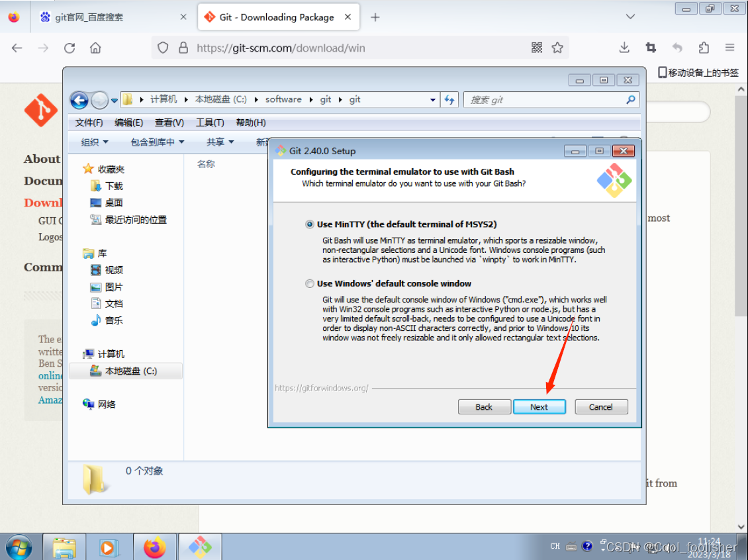Image resolution: width=748 pixels, height=560 pixels.
Task: Click 计算机 in breadcrumb path
Action: (x=164, y=99)
